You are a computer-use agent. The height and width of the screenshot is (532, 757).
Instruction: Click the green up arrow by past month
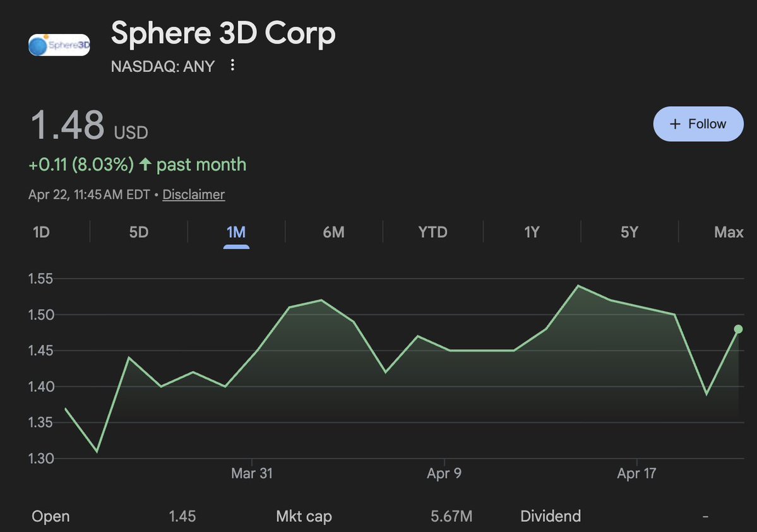(145, 164)
